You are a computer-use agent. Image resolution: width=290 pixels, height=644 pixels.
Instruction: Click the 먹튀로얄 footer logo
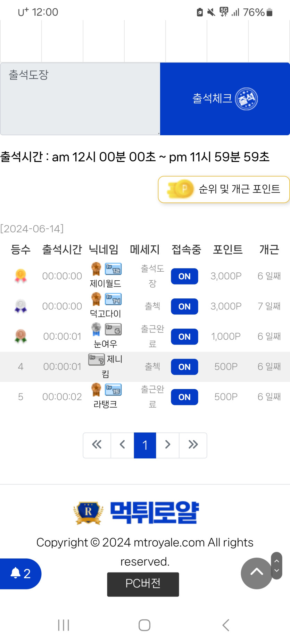point(136,512)
